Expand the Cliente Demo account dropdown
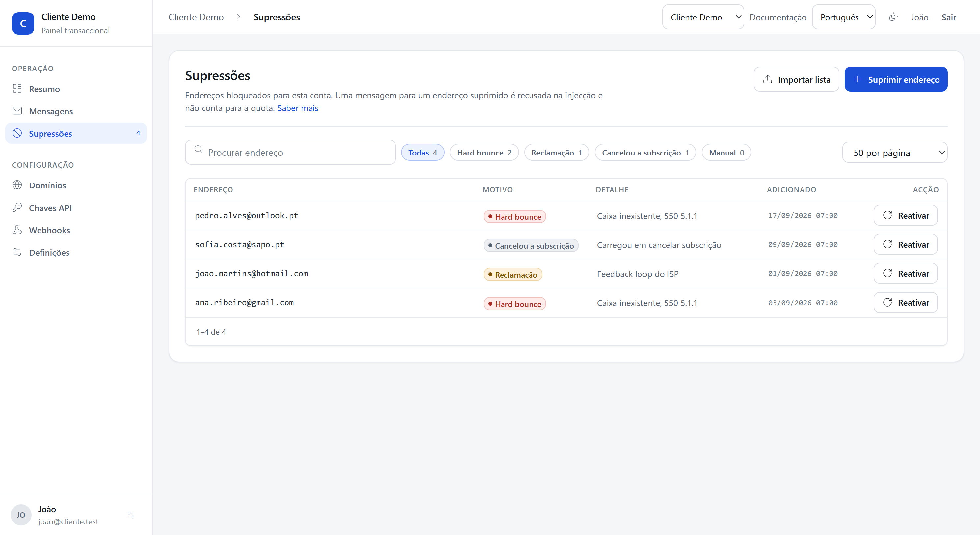The width and height of the screenshot is (980, 535). click(x=703, y=17)
